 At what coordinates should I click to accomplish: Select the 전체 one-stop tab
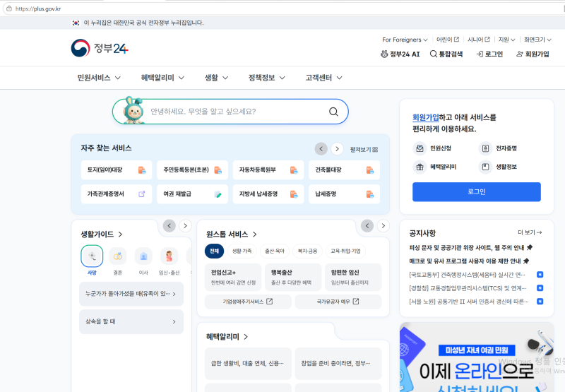pos(214,251)
